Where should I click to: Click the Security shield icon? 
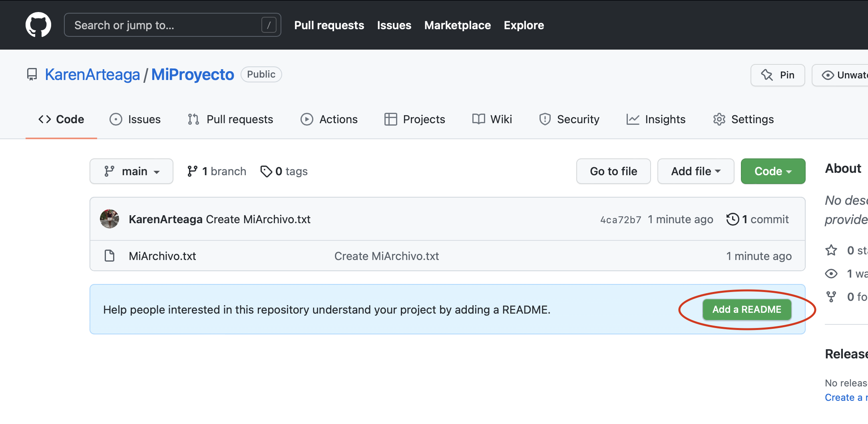[544, 119]
